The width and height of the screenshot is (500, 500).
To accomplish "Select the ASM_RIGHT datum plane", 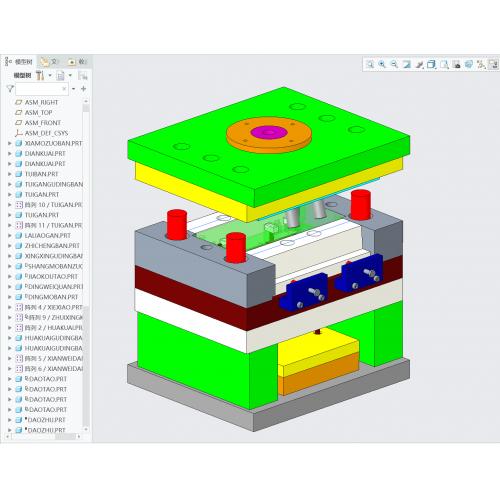I will click(x=41, y=102).
